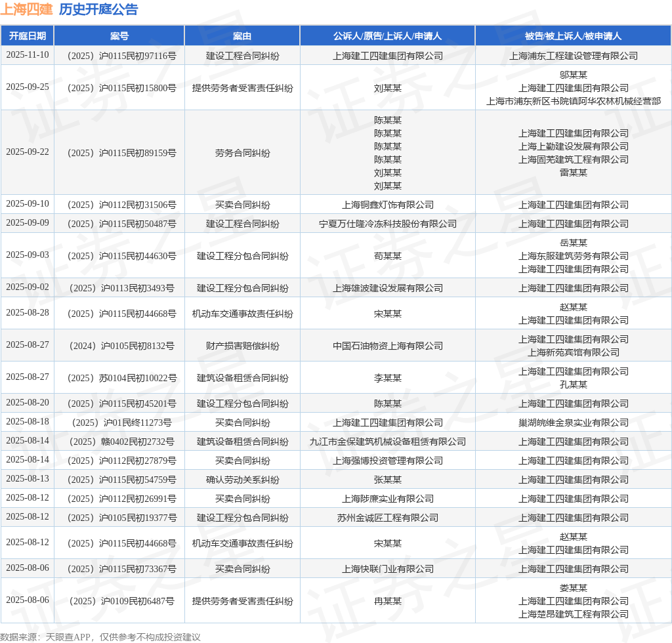Click the date cell "2025-08-13"

point(28,479)
